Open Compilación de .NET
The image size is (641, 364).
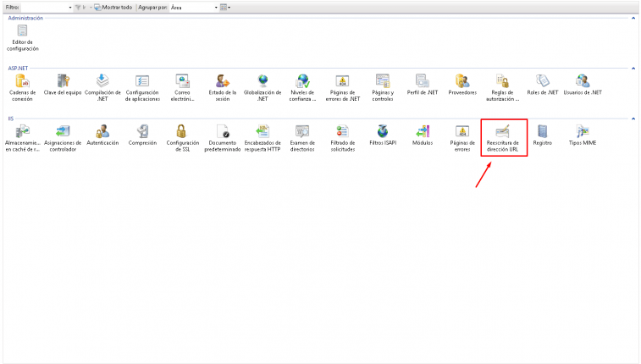102,88
